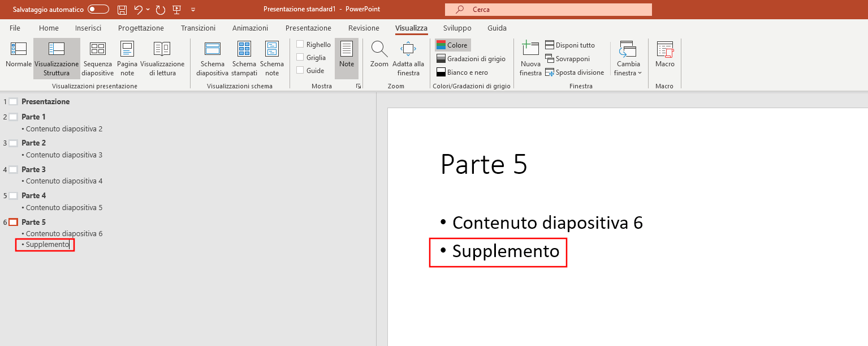Open the Undo history dropdown arrow
Image resolution: width=868 pixels, height=346 pixels.
tap(148, 10)
